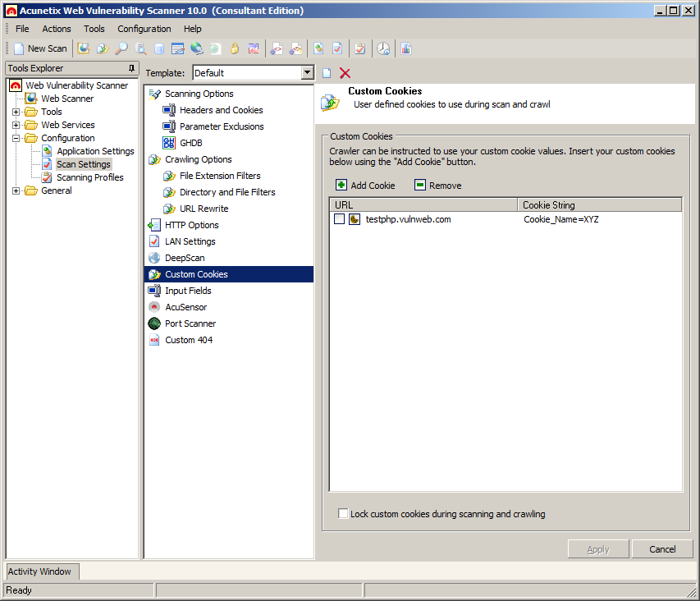Select Application Settings in the tree

coord(95,151)
